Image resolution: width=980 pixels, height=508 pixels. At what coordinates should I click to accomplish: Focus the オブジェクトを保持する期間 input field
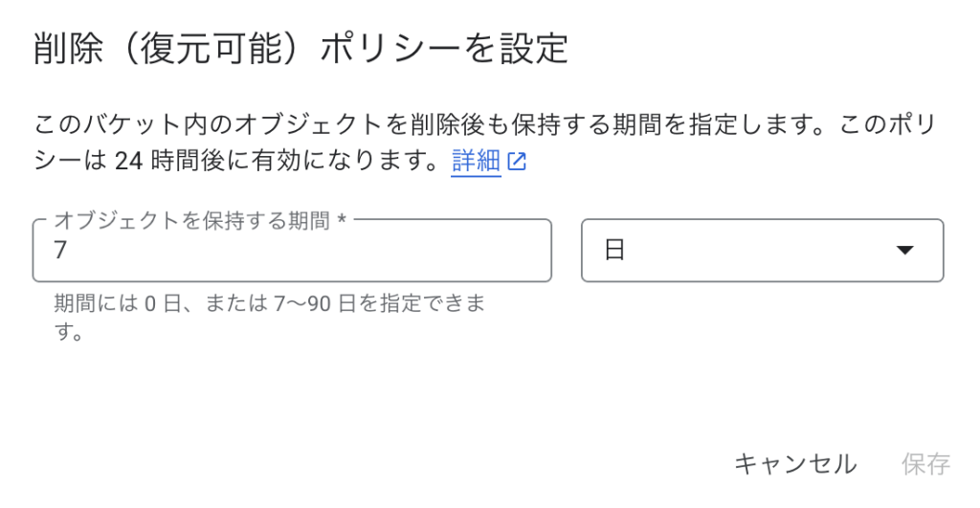[x=292, y=250]
